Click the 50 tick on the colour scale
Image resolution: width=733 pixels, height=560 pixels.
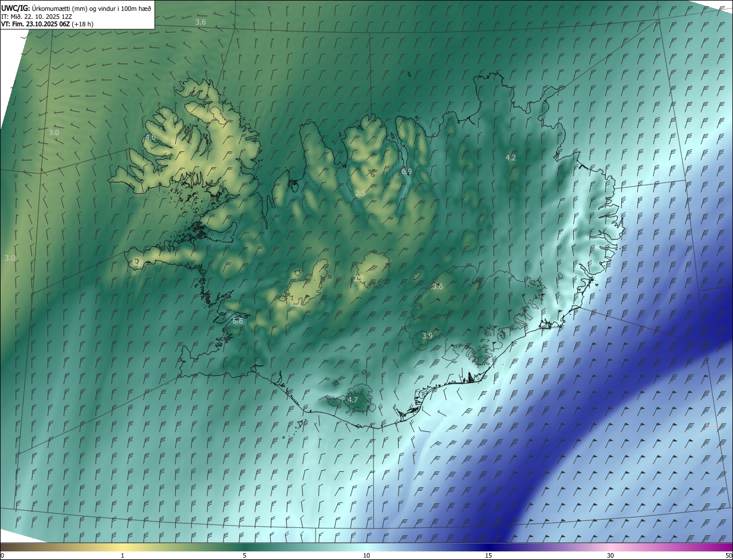click(728, 555)
